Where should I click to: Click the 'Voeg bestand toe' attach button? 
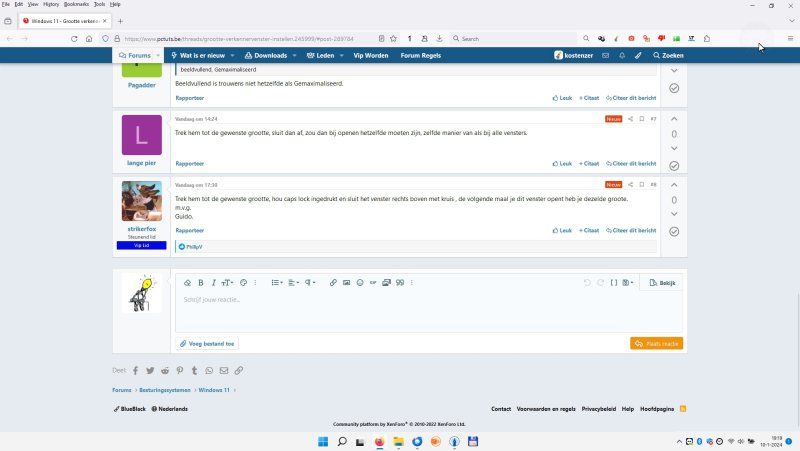click(207, 343)
